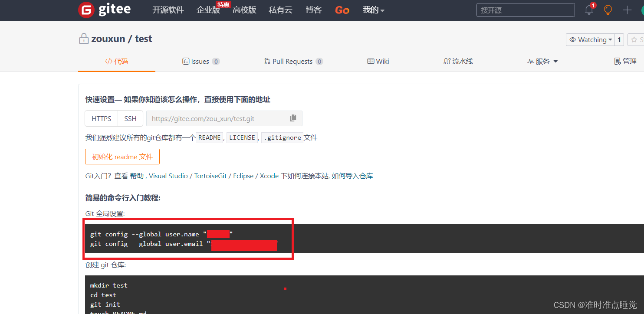Switch to the 管理 tab
The image size is (644, 314).
click(625, 61)
